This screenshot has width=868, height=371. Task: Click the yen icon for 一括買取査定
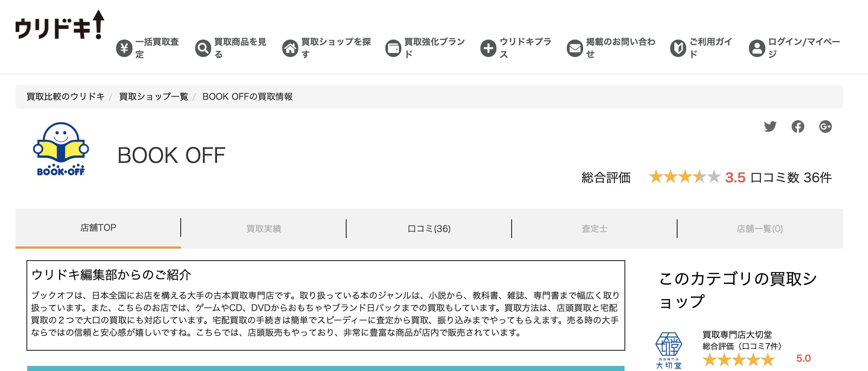124,48
